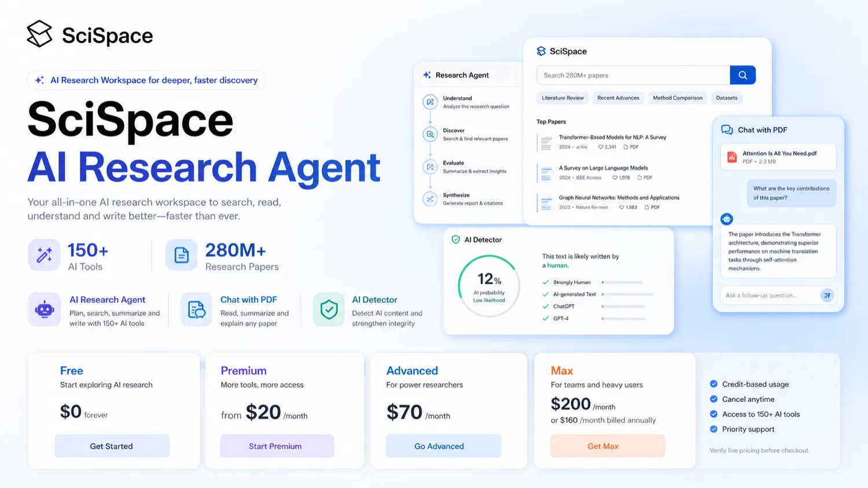This screenshot has height=488, width=868.
Task: Click the shield icon in AI Detector panel header
Action: pos(455,239)
